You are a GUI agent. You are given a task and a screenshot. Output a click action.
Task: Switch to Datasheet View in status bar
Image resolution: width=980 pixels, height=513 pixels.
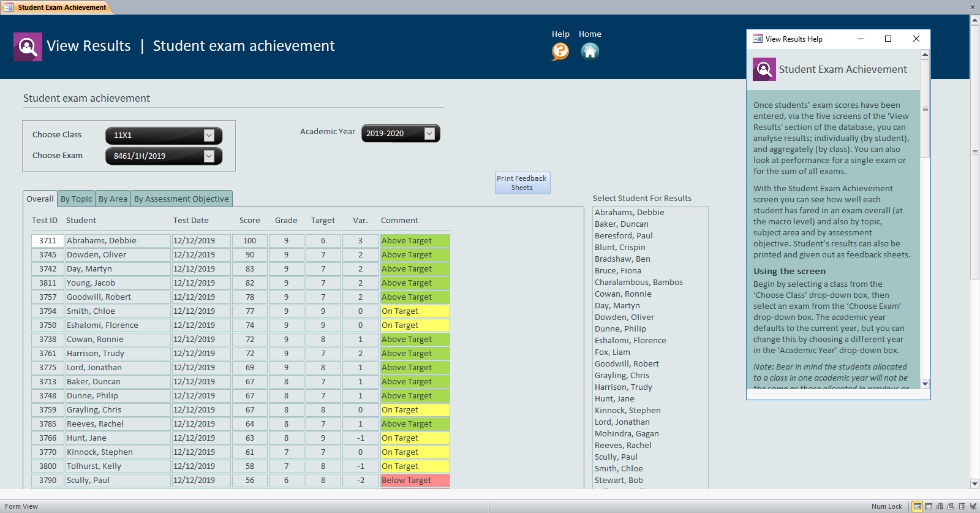pos(929,506)
